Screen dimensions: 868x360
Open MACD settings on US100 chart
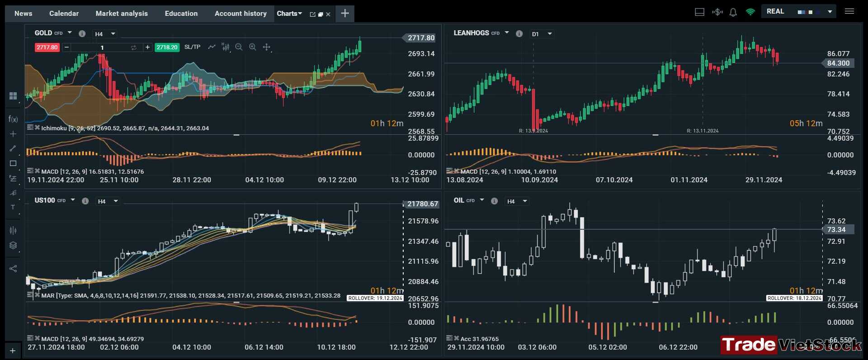[x=30, y=338]
